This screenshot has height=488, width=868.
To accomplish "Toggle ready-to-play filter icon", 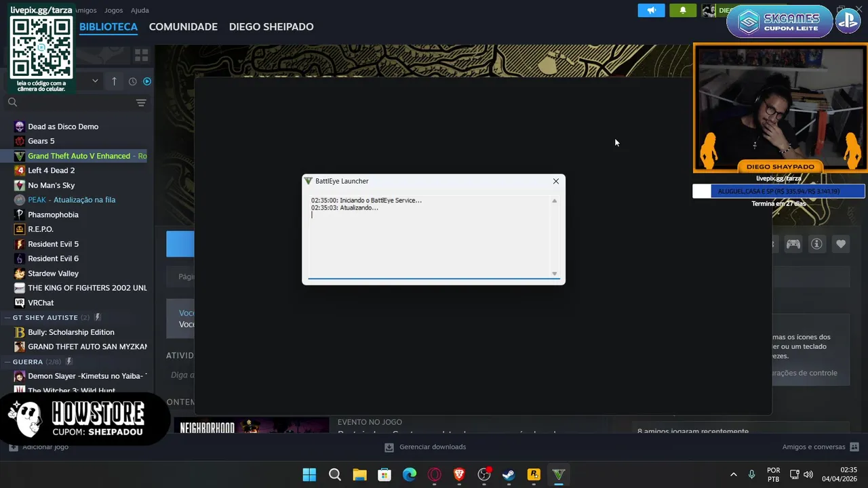I will tap(146, 81).
